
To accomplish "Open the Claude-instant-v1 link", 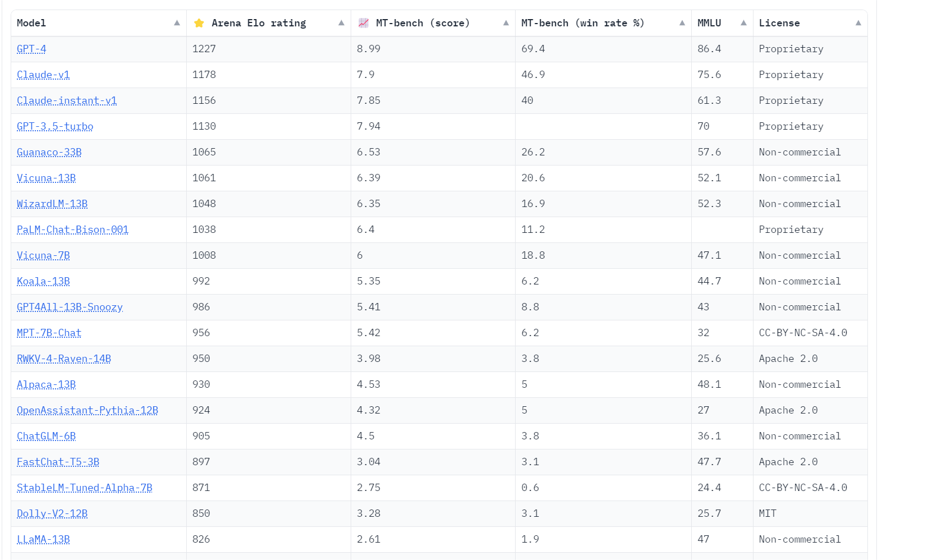I will [x=67, y=100].
